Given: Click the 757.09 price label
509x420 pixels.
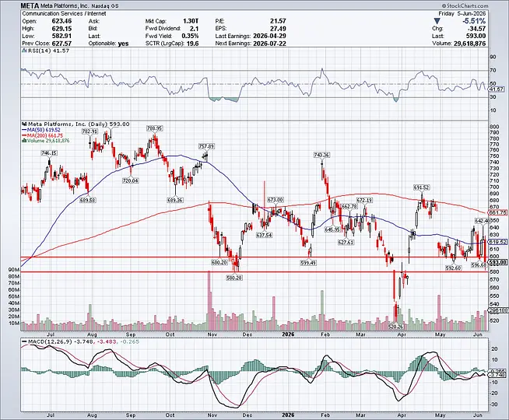Looking at the screenshot, I should [207, 146].
